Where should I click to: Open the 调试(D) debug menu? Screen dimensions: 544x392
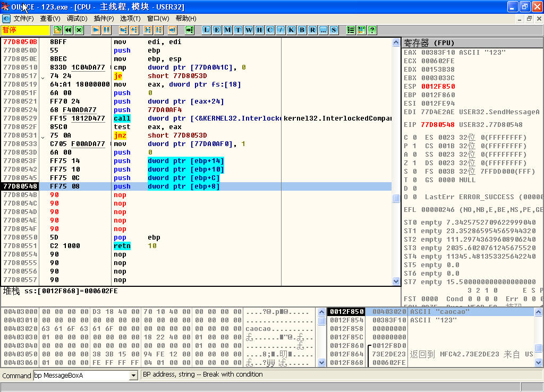(77, 19)
